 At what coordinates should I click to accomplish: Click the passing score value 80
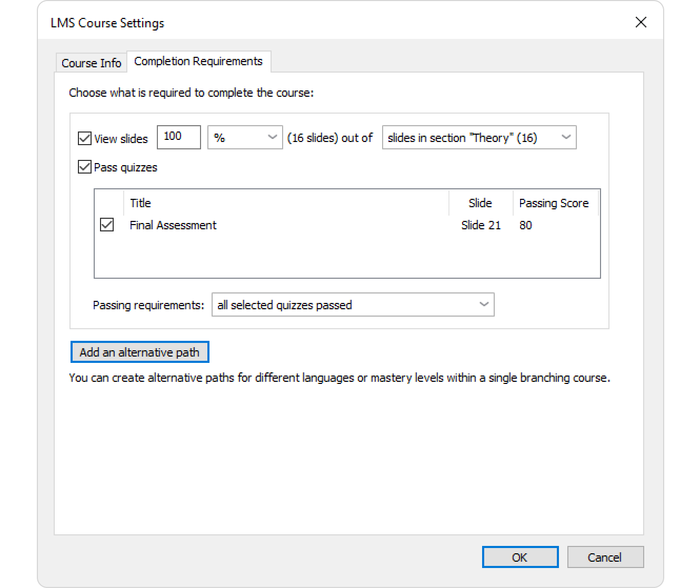[525, 225]
